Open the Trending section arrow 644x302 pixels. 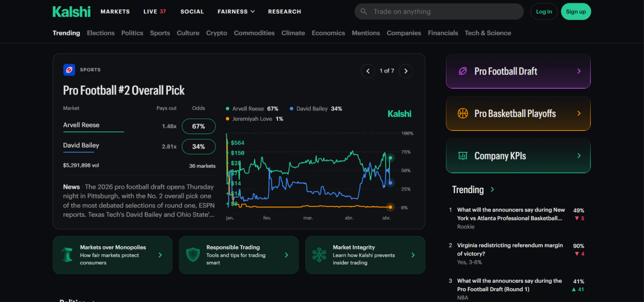493,190
